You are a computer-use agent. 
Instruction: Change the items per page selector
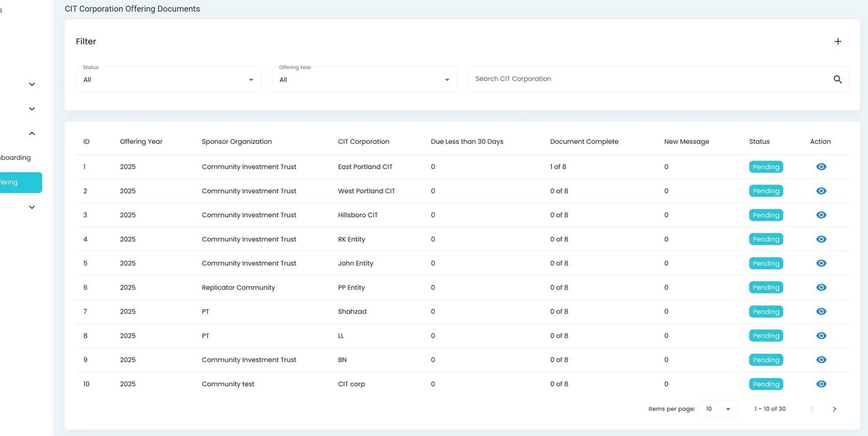click(x=718, y=409)
